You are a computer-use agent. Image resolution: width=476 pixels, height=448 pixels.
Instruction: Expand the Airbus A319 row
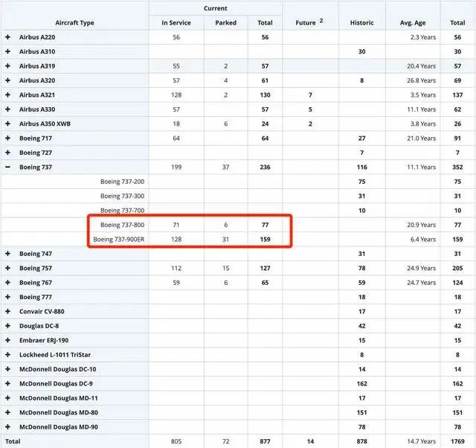coord(8,66)
